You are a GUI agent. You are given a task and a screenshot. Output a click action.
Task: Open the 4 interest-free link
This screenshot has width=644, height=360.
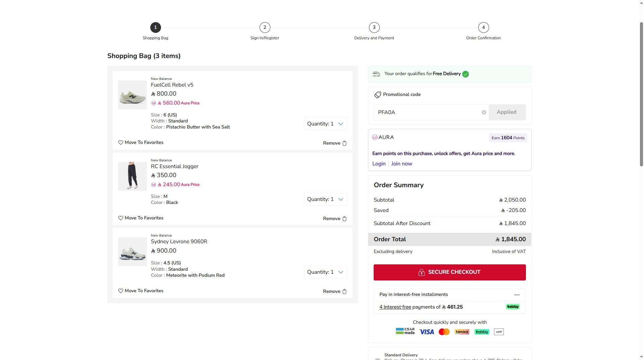(395, 307)
